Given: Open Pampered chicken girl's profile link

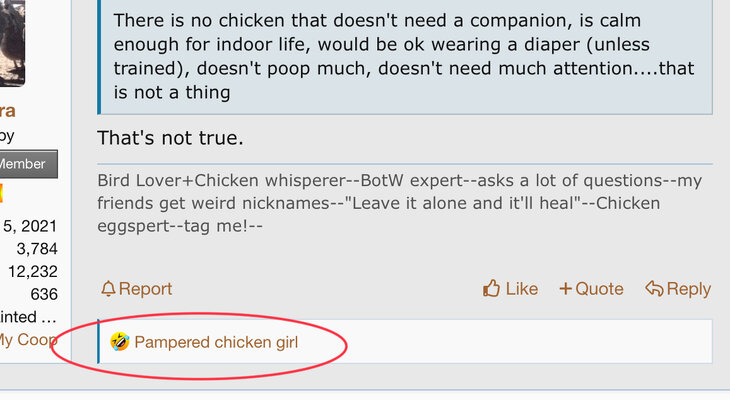Looking at the screenshot, I should [x=216, y=343].
